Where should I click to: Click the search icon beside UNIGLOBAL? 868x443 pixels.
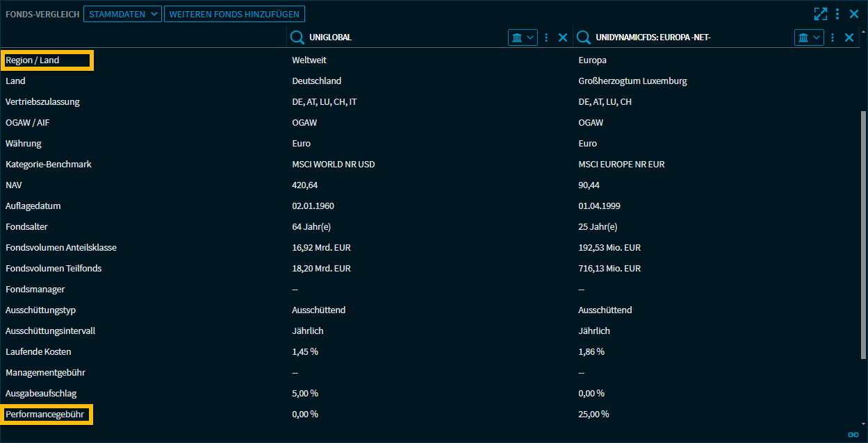tap(297, 37)
